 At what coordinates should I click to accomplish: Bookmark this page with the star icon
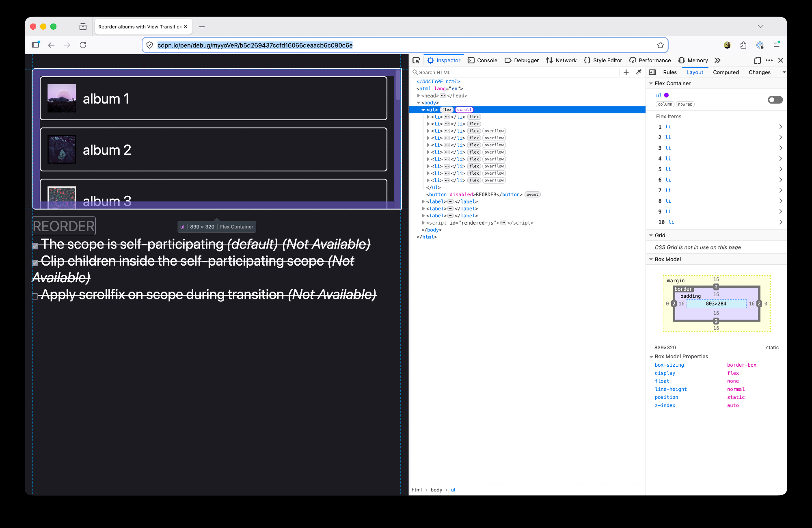tap(661, 45)
